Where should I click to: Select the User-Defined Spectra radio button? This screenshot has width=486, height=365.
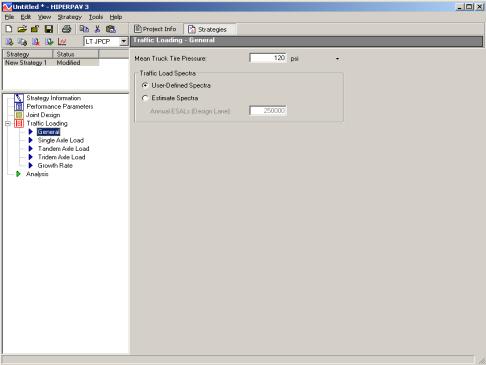click(x=145, y=85)
